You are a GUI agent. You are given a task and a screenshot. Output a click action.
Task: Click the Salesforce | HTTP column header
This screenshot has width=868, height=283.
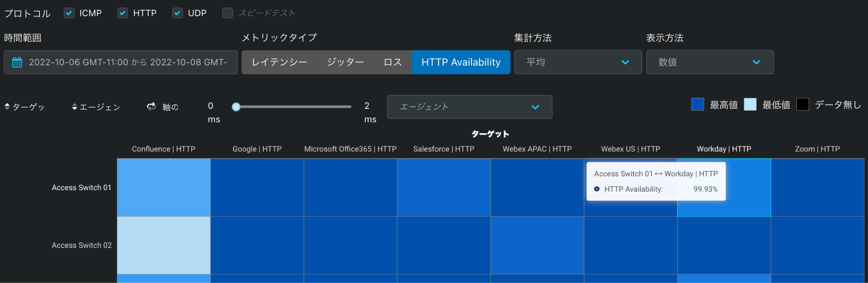pos(444,149)
